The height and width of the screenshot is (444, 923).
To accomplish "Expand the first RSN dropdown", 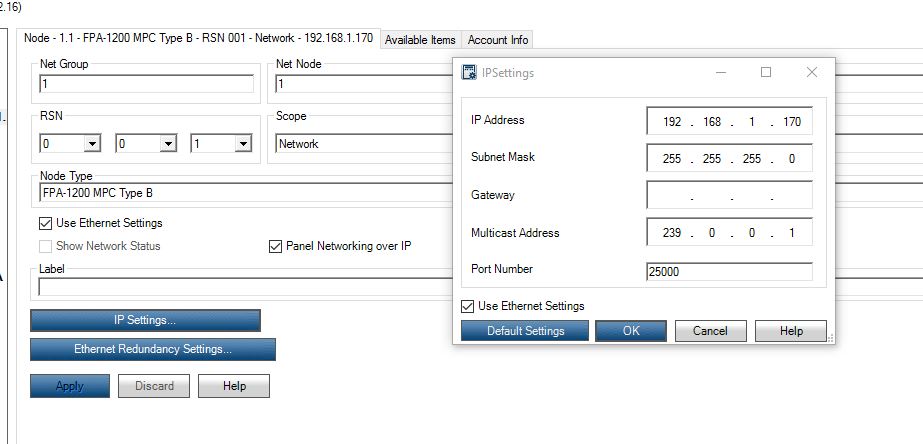I will 92,144.
